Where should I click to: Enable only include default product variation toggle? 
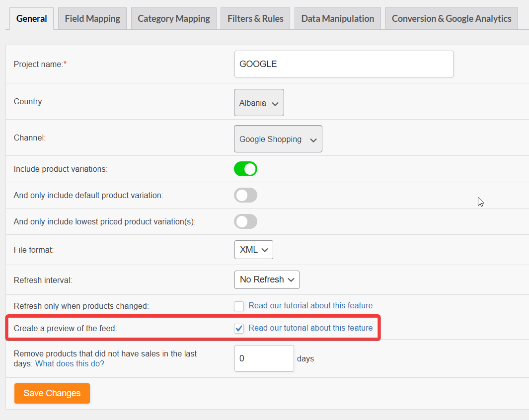click(245, 195)
